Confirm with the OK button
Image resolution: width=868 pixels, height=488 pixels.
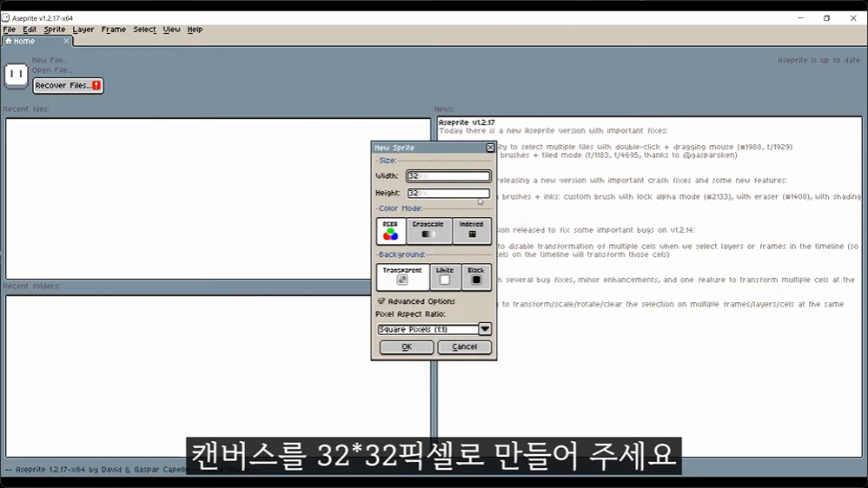coord(407,347)
